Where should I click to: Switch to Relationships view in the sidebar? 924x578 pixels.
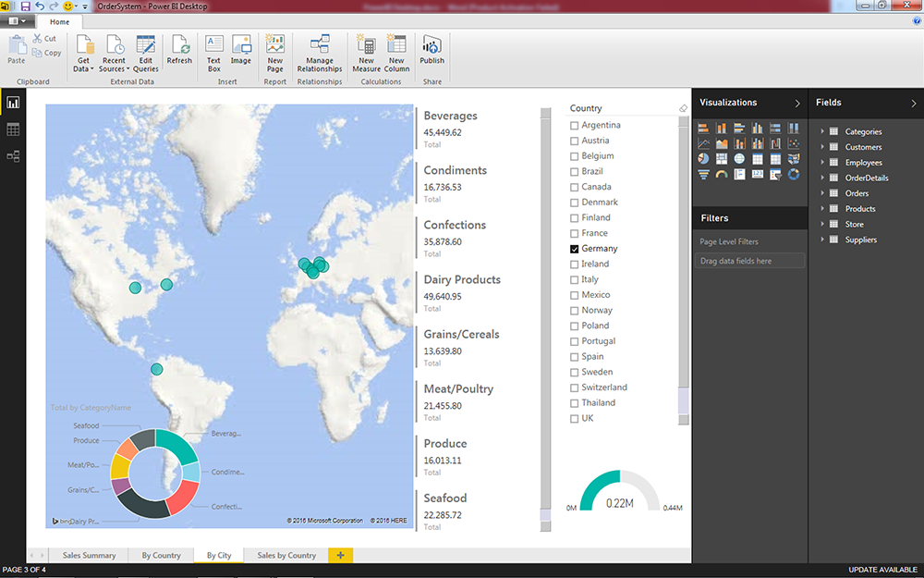tap(13, 156)
